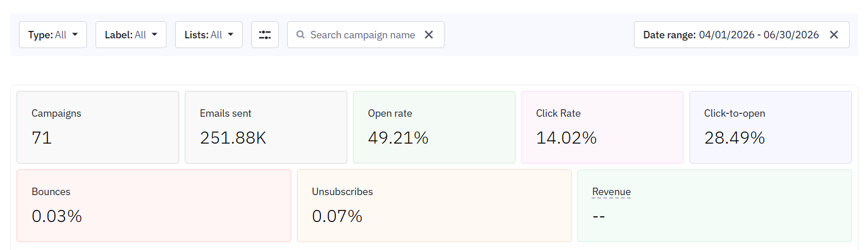Click the caret arrow beside Lists: All
Viewport: 868px width, 250px height.
(x=231, y=35)
